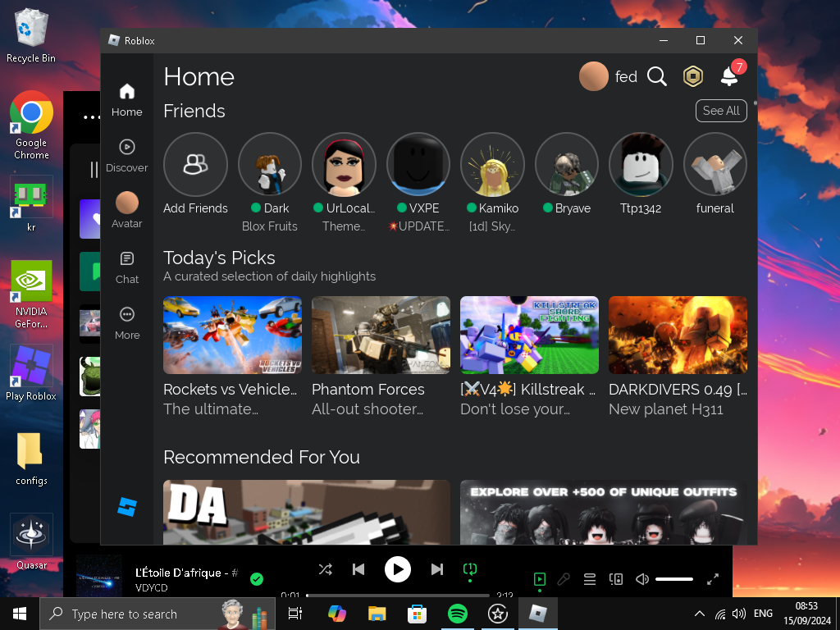Image resolution: width=840 pixels, height=630 pixels.
Task: Open friend Dark's avatar
Action: pyautogui.click(x=269, y=164)
